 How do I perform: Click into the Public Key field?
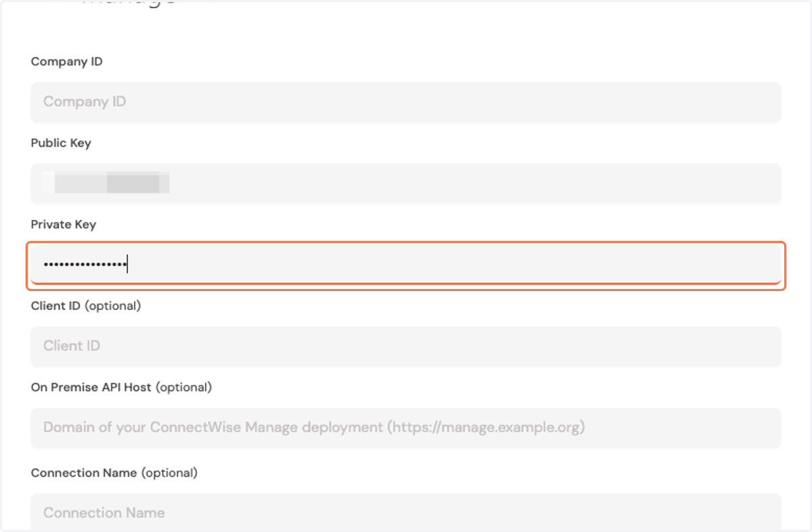[x=406, y=183]
